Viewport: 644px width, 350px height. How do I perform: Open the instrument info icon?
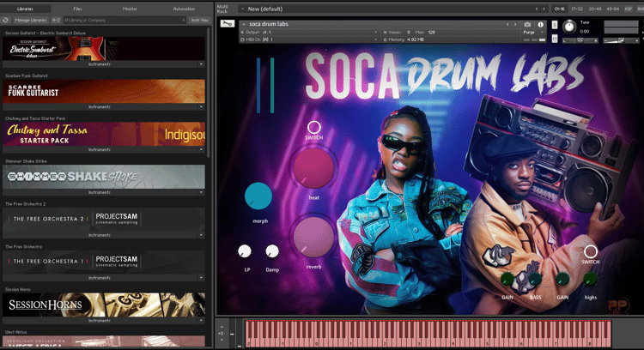tap(540, 24)
